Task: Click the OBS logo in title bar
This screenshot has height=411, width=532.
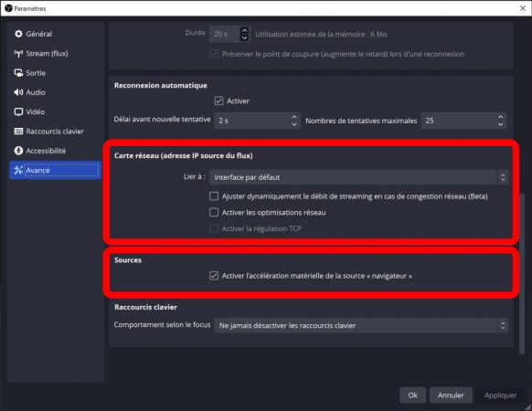Action: pyautogui.click(x=8, y=8)
